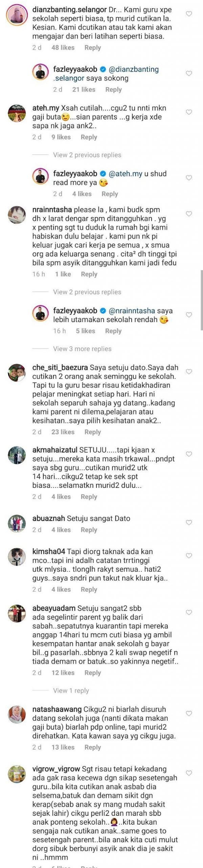Like dianzbanting.selangor's comment with the heart
The height and width of the screenshot is (868, 203).
tap(189, 14)
